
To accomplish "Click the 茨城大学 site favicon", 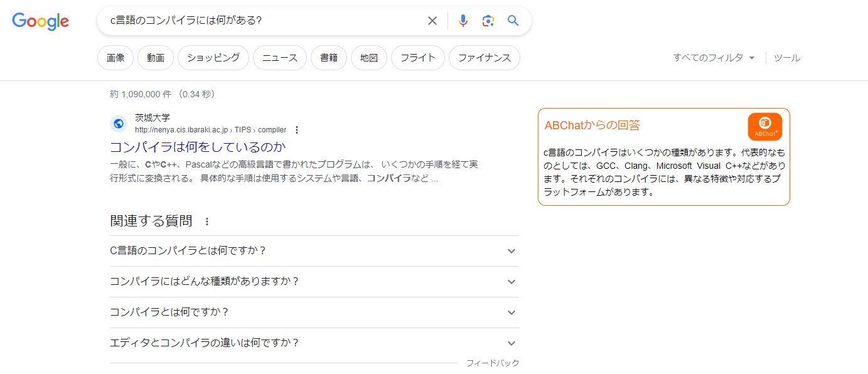I will click(x=119, y=124).
